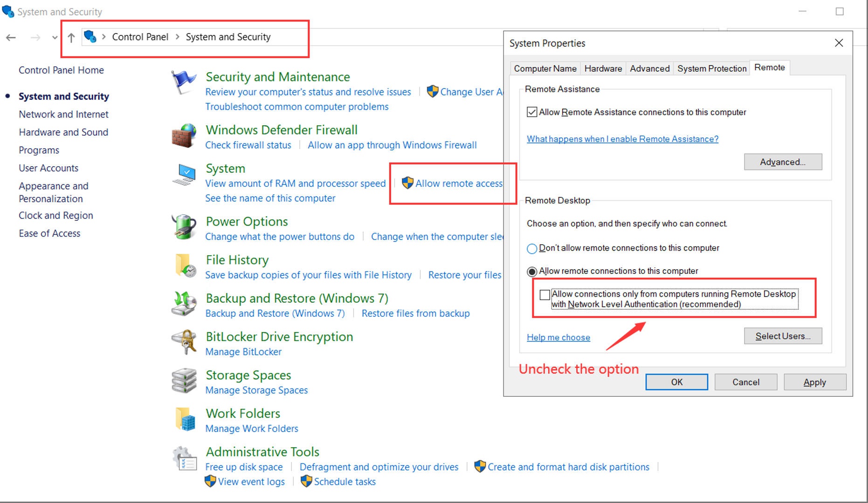Expand chevron after Control Panel in breadcrumb
The width and height of the screenshot is (868, 503).
click(x=178, y=37)
